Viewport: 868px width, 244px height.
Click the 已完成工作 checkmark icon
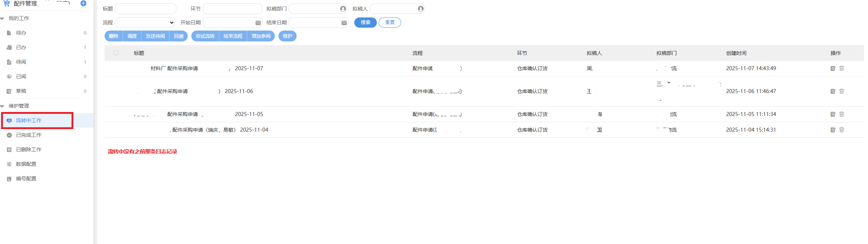point(9,135)
